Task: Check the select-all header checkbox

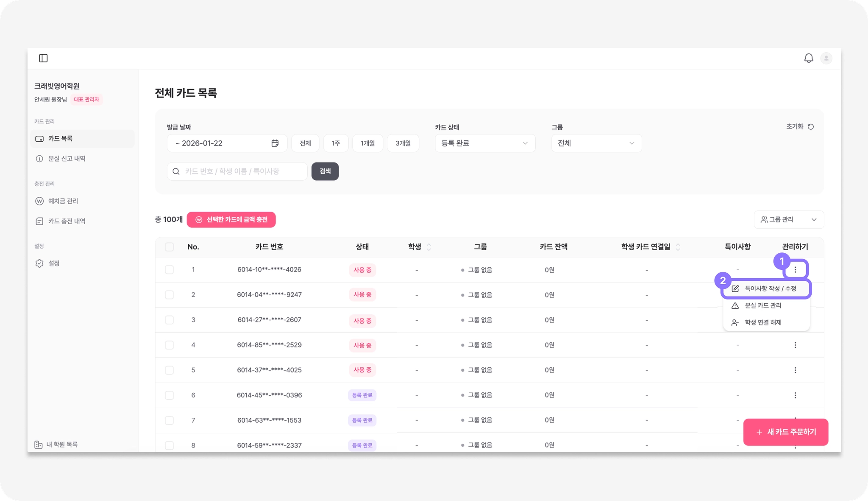Action: pos(169,247)
